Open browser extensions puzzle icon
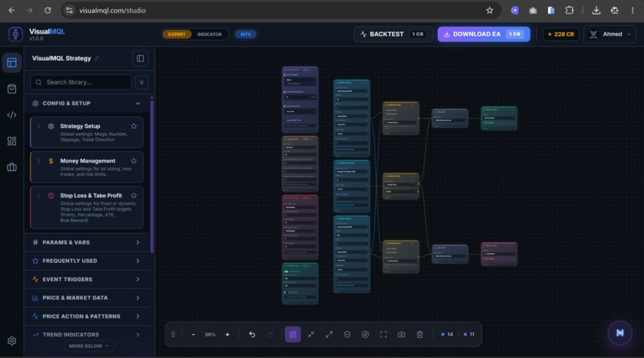This screenshot has height=358, width=644. pos(569,10)
